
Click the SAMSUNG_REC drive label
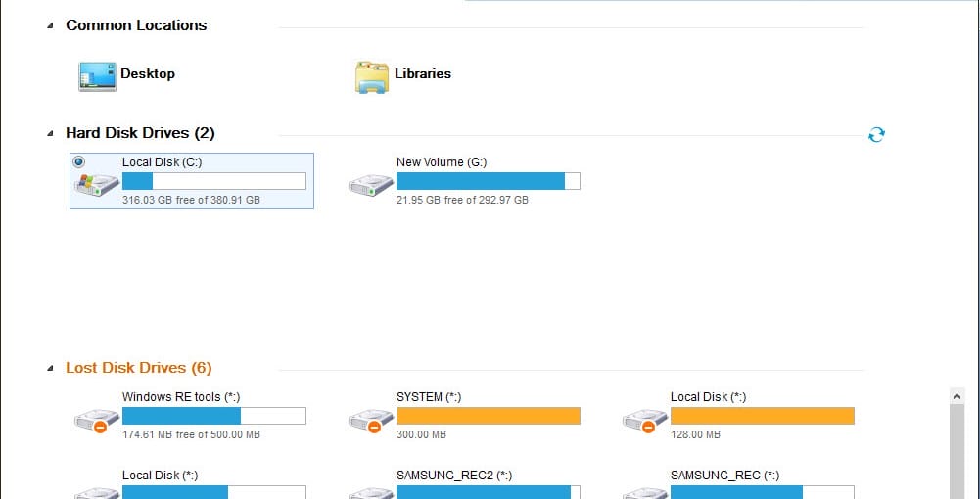click(x=724, y=476)
